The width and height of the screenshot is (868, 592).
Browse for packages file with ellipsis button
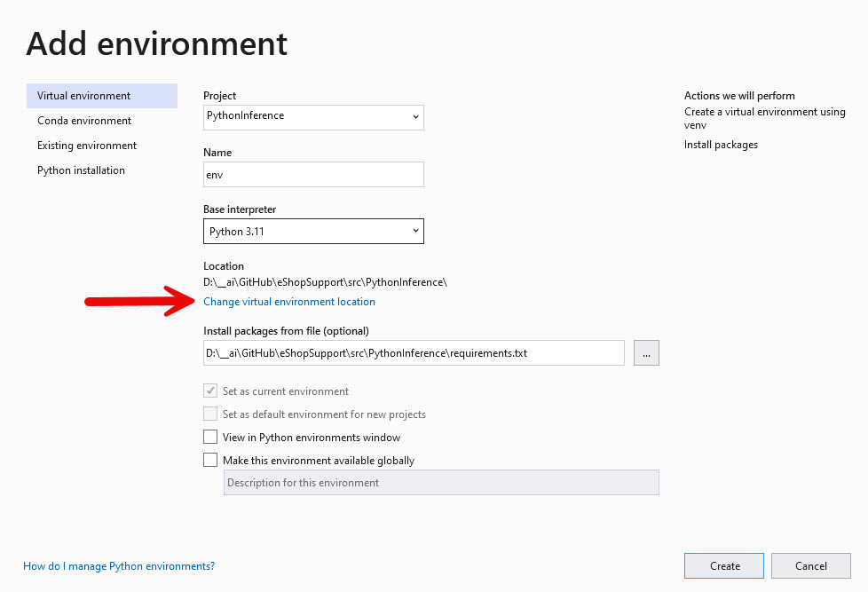click(646, 352)
